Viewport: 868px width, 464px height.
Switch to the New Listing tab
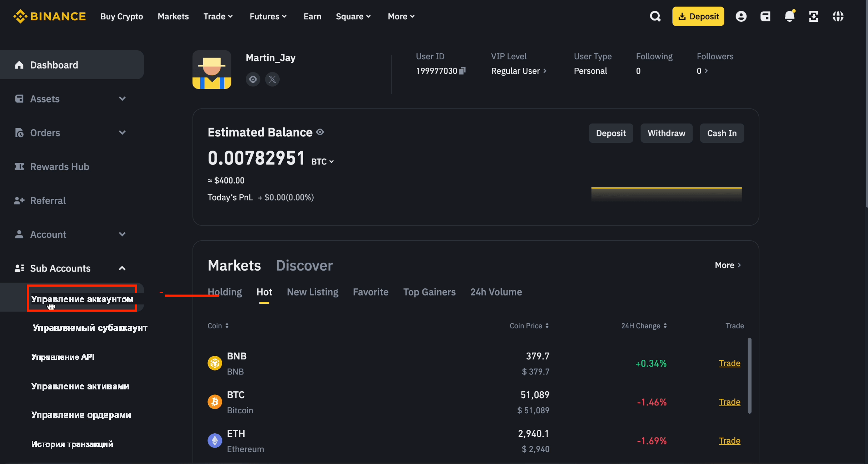click(313, 292)
